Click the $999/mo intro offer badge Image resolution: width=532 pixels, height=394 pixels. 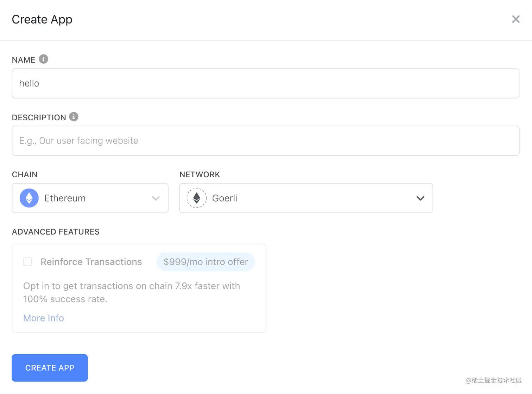[x=205, y=262]
